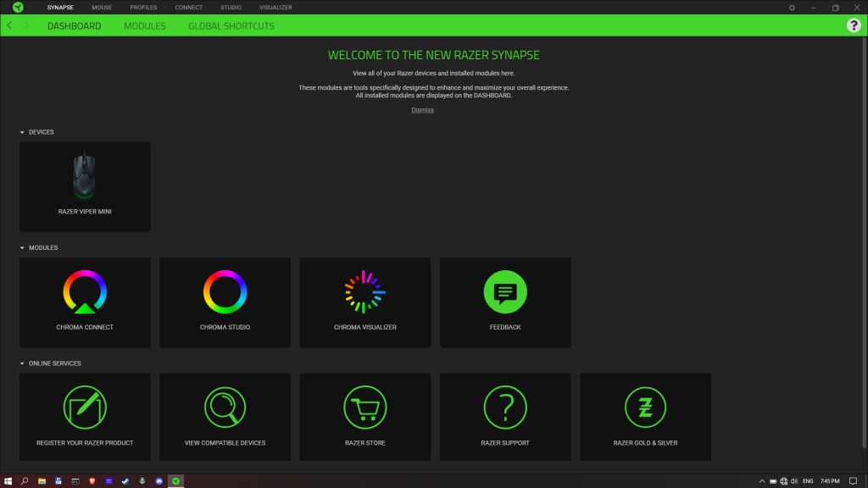Select the Razer Viper Mini device
The height and width of the screenshot is (488, 868).
coord(85,186)
